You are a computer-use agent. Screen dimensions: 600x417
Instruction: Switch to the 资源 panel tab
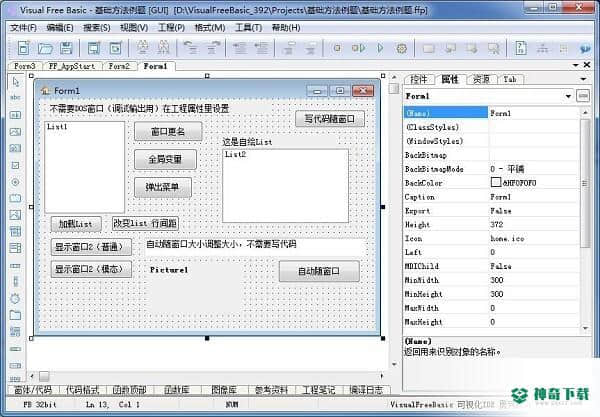click(x=481, y=79)
